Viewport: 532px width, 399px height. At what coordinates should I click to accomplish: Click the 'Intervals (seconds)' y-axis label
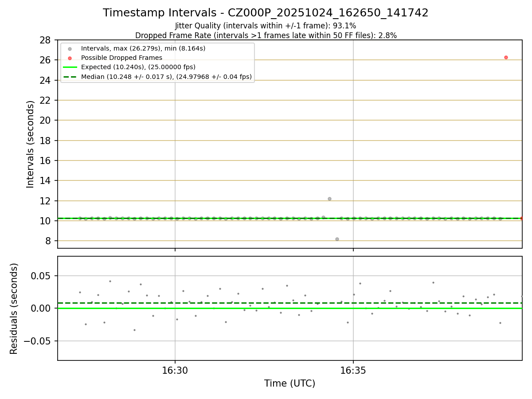tap(30, 144)
